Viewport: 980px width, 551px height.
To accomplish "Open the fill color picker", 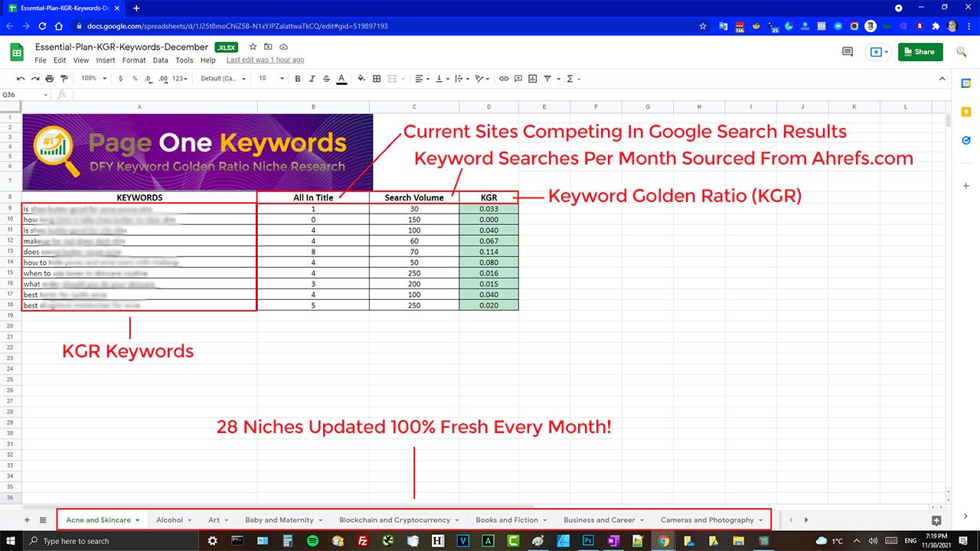I will click(361, 79).
